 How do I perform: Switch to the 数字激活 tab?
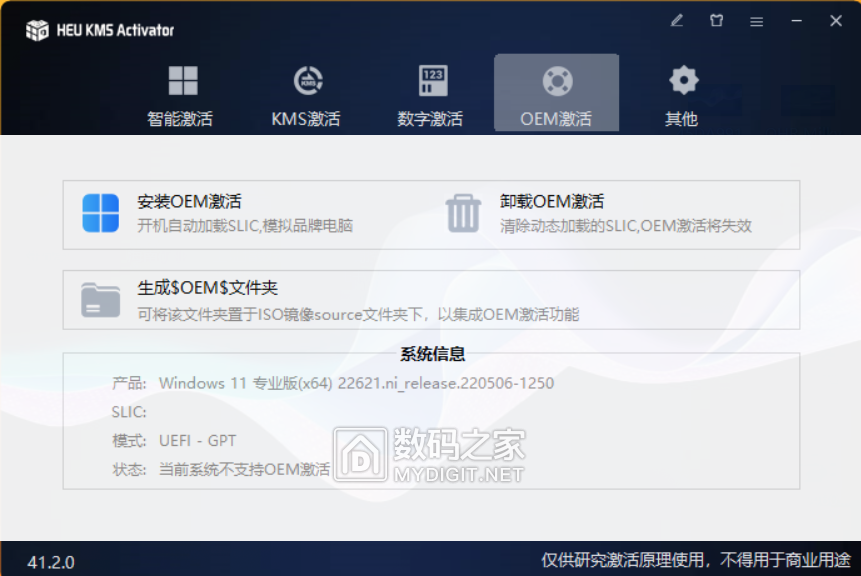click(x=431, y=93)
